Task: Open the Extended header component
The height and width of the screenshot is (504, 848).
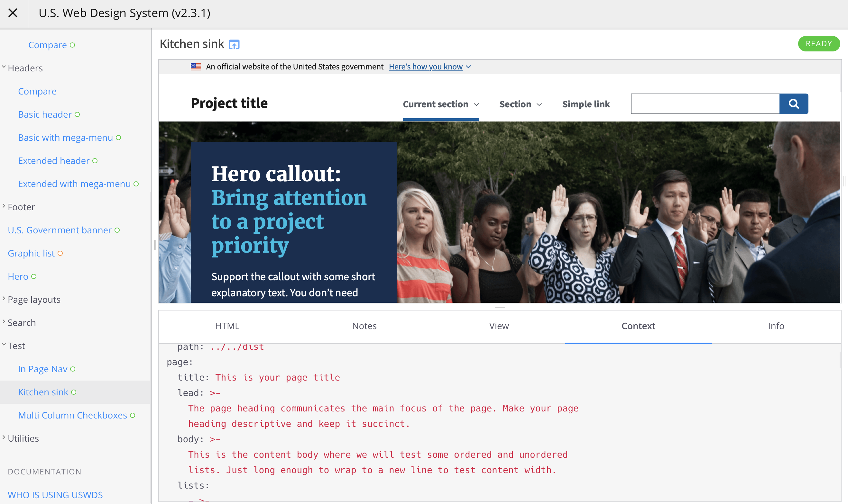Action: (x=58, y=161)
